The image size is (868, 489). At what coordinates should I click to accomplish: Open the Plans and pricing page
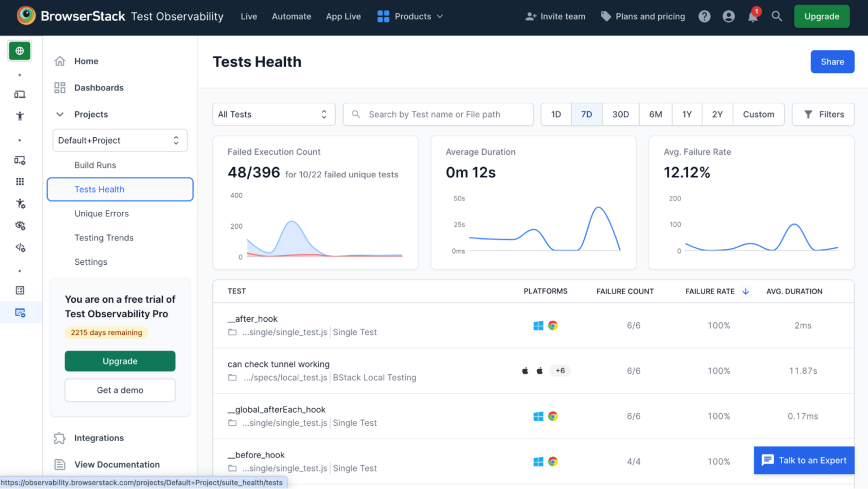tap(643, 16)
